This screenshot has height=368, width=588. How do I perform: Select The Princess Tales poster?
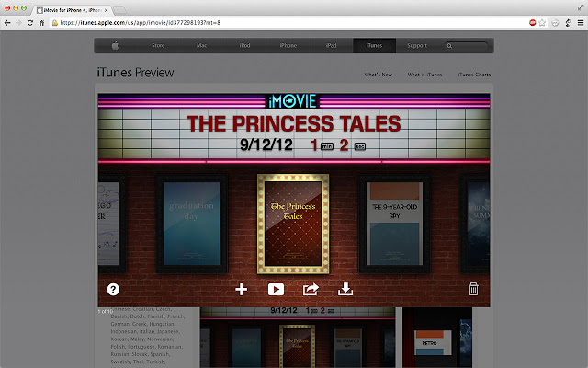click(293, 224)
